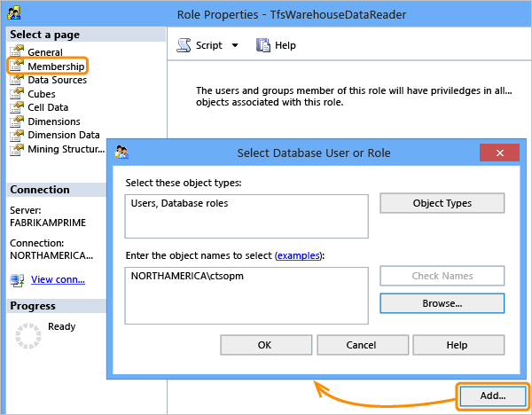The image size is (532, 415).
Task: Click the General page icon
Action: coord(17,51)
